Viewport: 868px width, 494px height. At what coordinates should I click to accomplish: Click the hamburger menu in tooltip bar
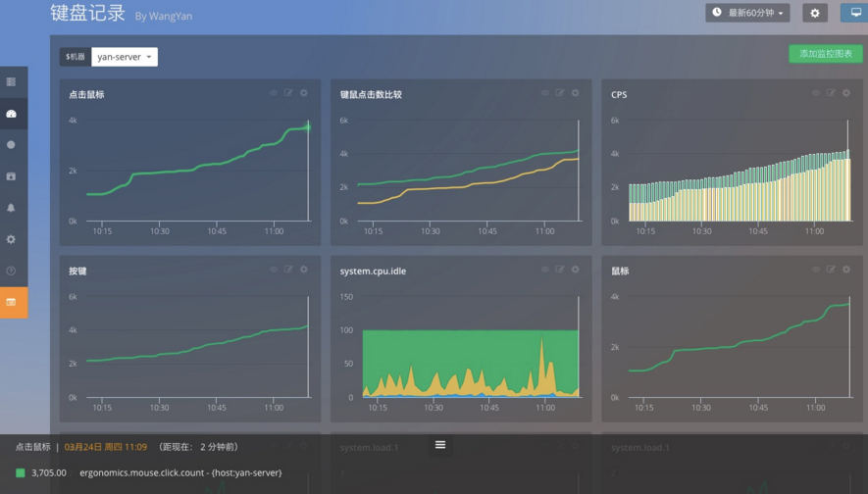pos(440,445)
